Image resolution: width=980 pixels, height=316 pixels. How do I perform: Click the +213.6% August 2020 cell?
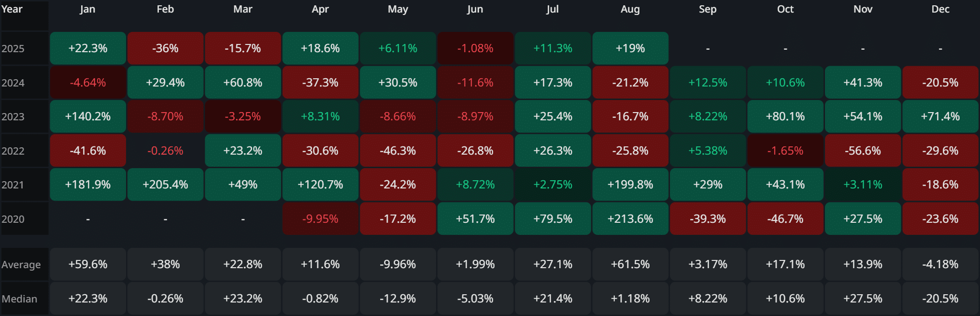coord(630,219)
